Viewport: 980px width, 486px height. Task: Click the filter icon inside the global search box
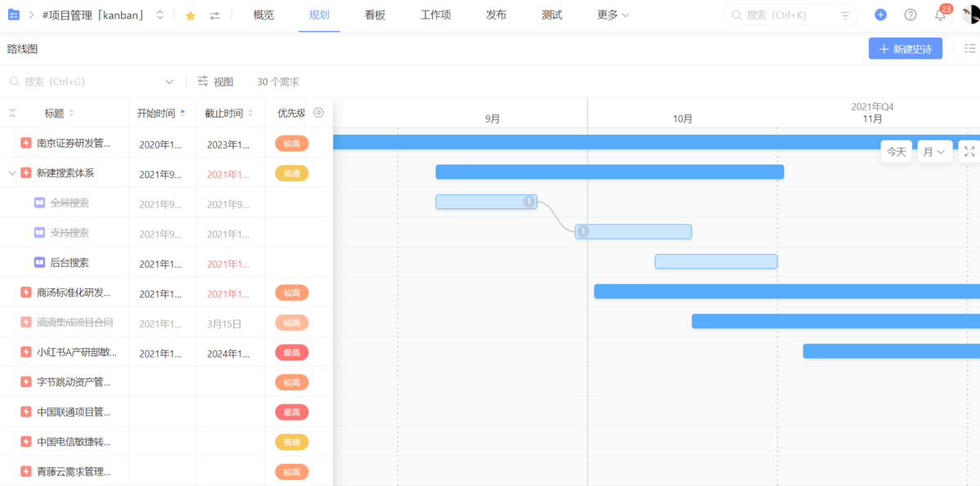[846, 15]
